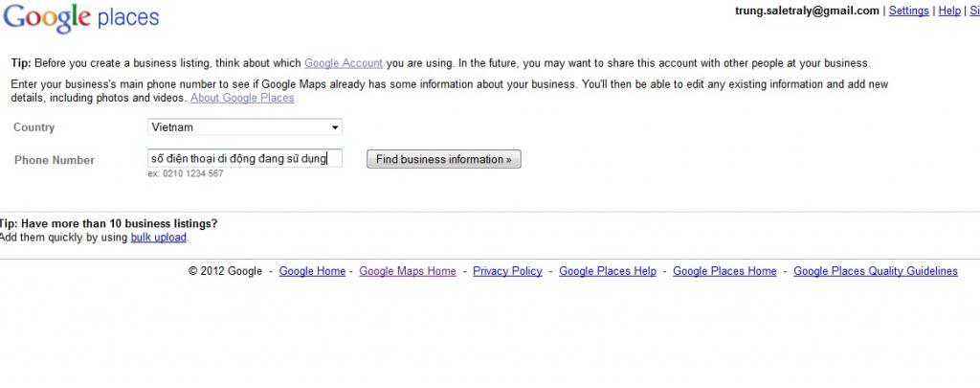This screenshot has width=980, height=388.
Task: Go to Google Home footer link
Action: coord(312,271)
